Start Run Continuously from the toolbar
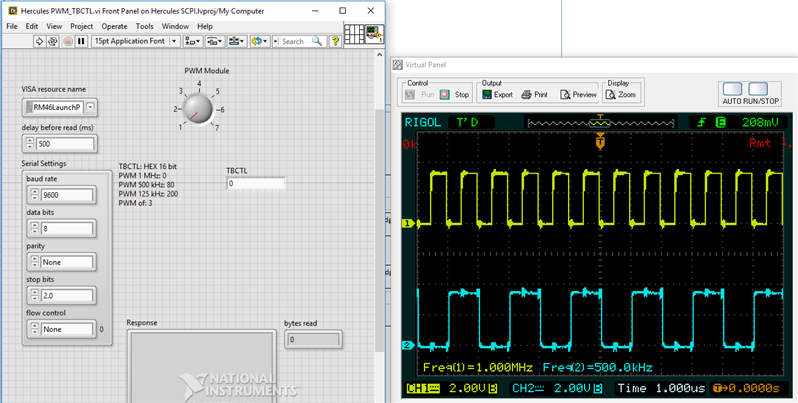798x403 pixels. coord(54,41)
